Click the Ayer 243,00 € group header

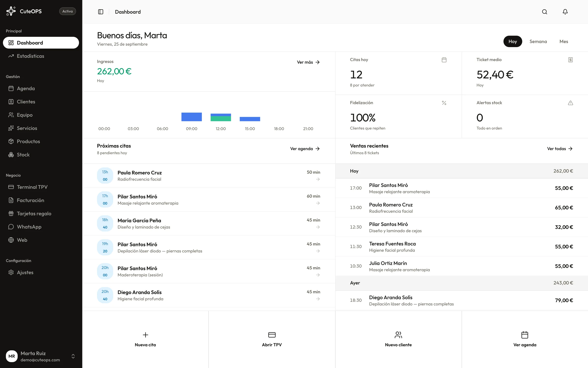462,283
